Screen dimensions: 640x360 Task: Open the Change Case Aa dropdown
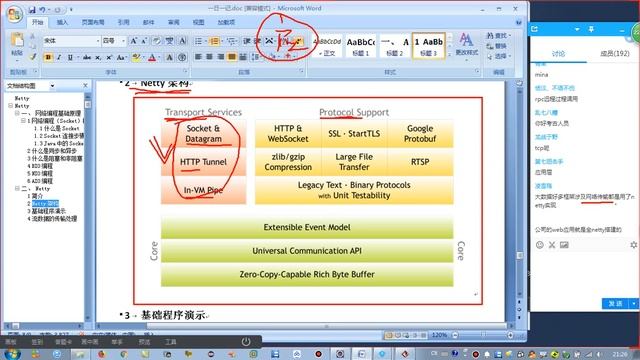[x=121, y=58]
